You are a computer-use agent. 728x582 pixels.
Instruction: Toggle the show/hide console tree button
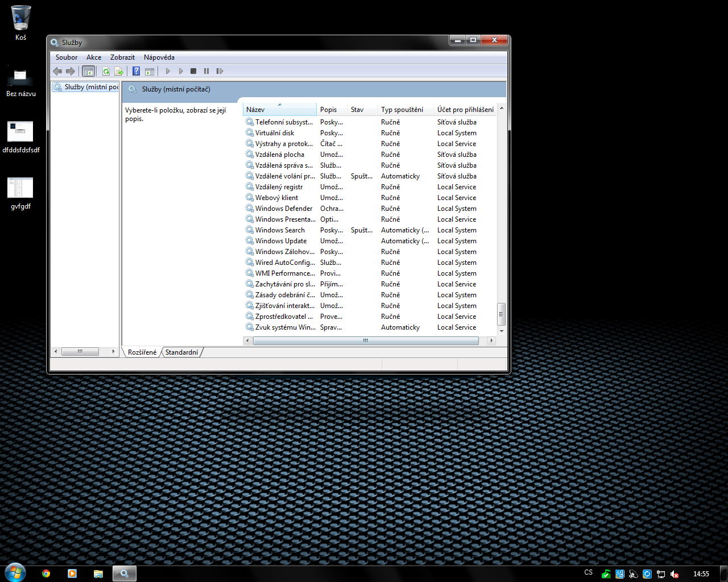[88, 71]
